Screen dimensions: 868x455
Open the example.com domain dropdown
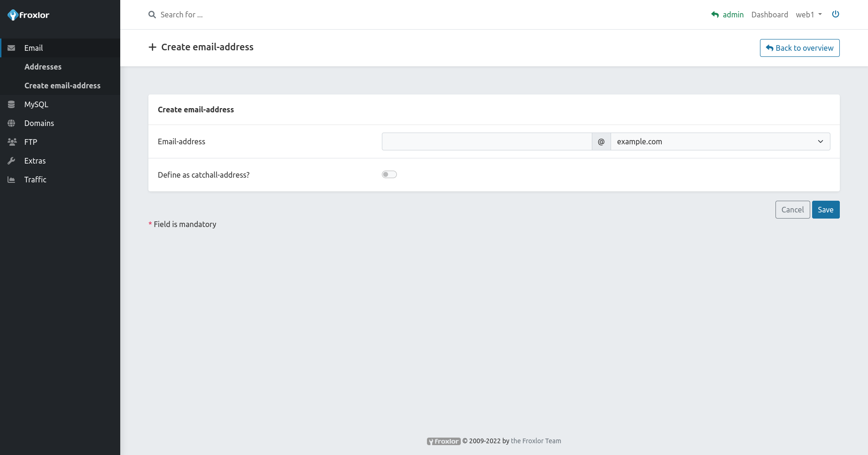click(x=720, y=141)
